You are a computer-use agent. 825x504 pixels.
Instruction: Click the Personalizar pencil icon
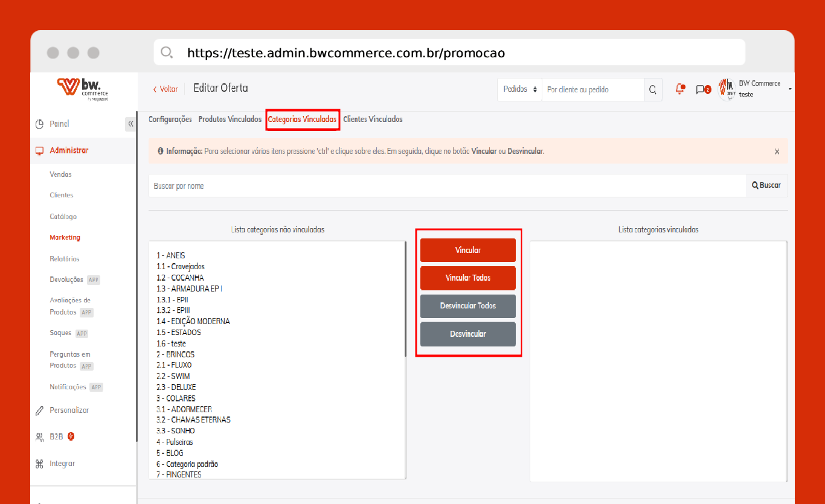coord(40,410)
